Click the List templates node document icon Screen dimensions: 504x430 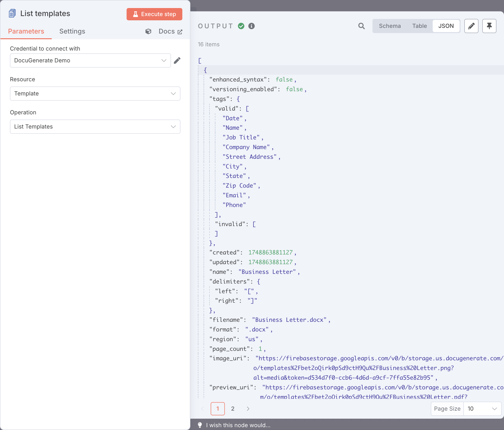[12, 13]
